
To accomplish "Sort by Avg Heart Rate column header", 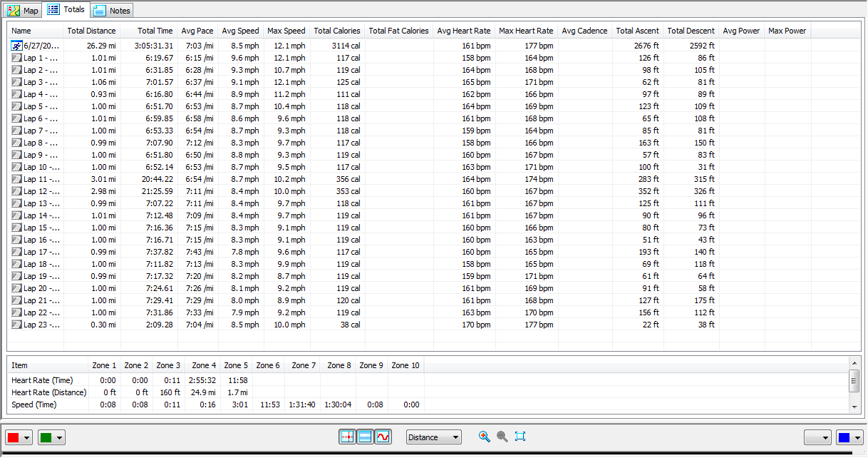I will pyautogui.click(x=463, y=31).
